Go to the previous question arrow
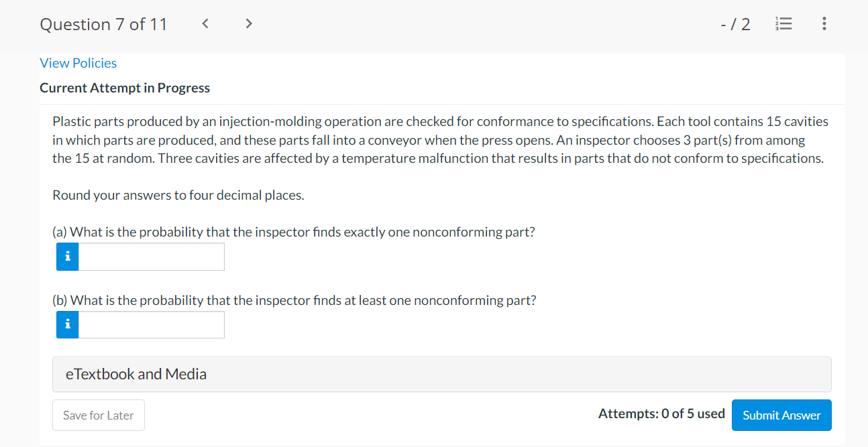This screenshot has width=868, height=447. (x=205, y=25)
